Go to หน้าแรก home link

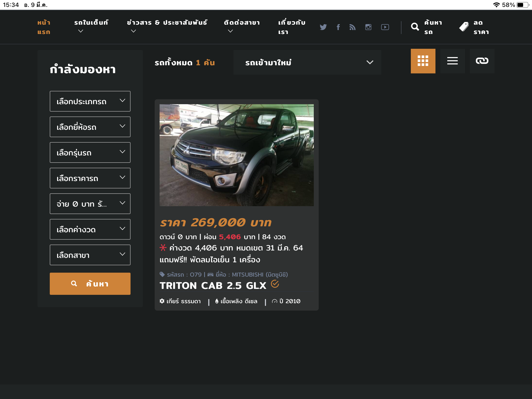pyautogui.click(x=44, y=27)
